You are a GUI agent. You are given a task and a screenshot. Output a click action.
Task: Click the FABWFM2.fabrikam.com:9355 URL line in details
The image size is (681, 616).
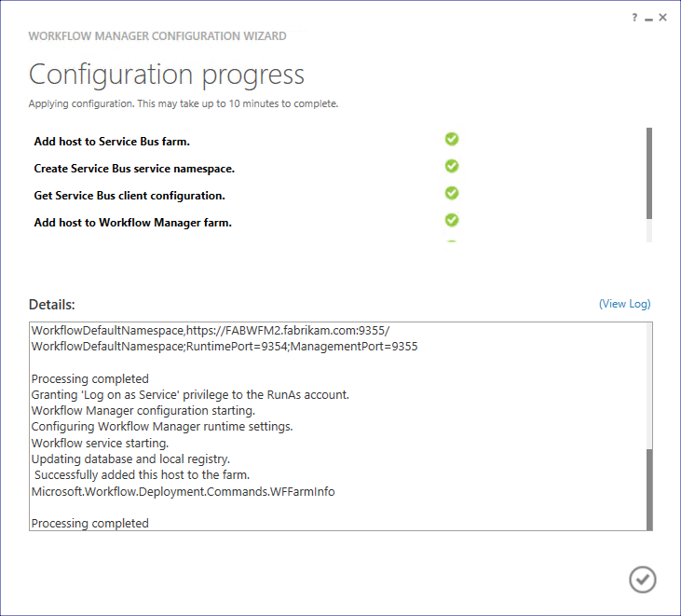[x=211, y=331]
